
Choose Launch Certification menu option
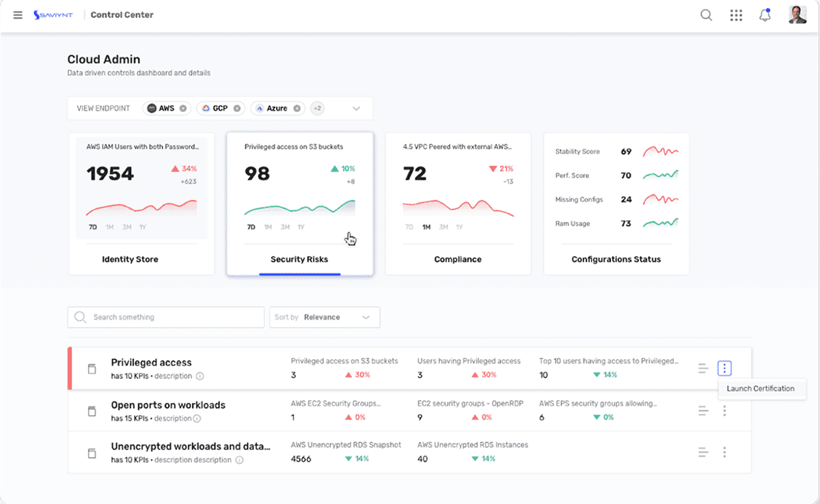[761, 389]
